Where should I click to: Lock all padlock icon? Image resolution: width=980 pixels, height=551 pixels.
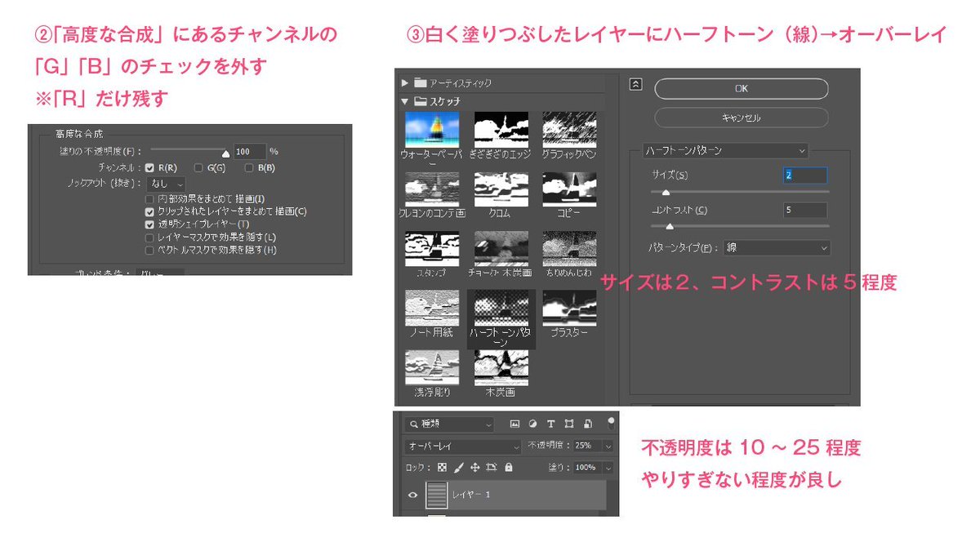509,468
